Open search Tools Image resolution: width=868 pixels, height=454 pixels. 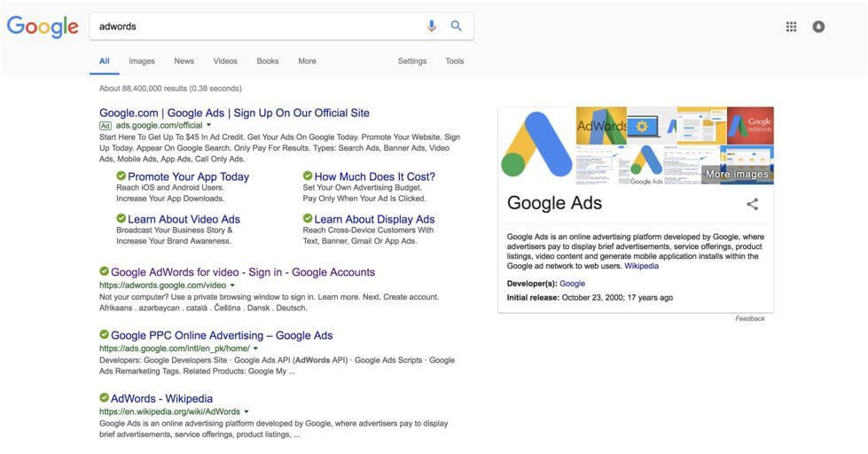(455, 61)
